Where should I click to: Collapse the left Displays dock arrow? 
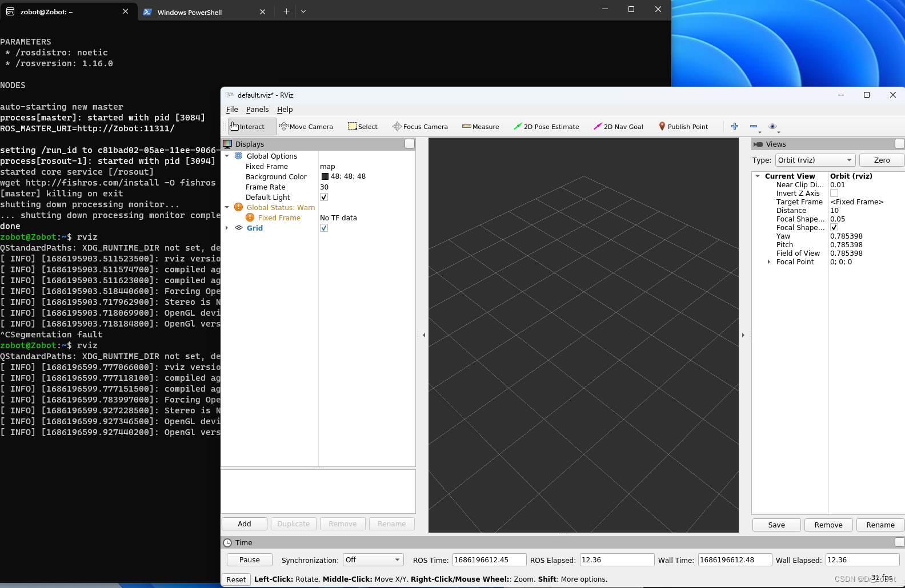[424, 335]
